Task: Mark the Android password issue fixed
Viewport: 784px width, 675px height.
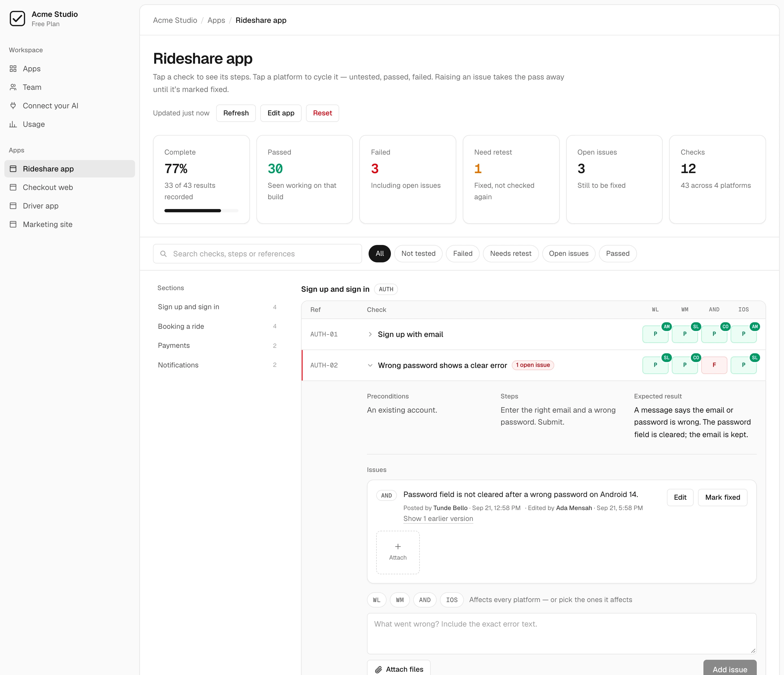Action: (722, 497)
